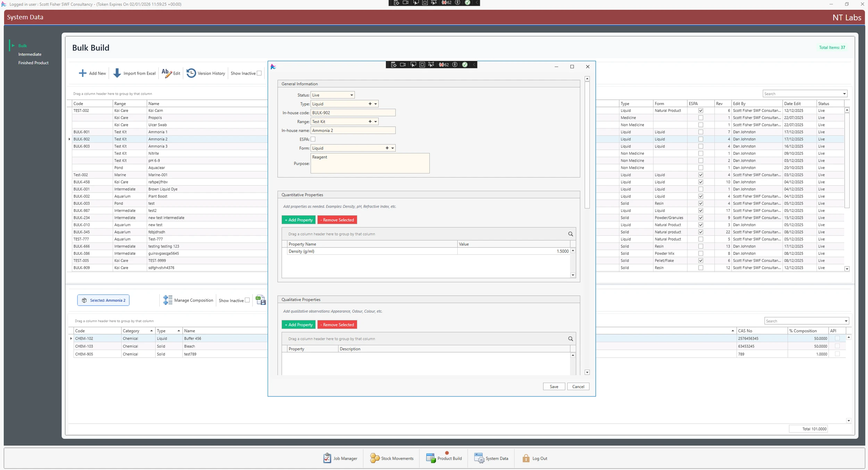
Task: Toggle ESPA checkbox for Koi Calm row
Action: point(701,111)
